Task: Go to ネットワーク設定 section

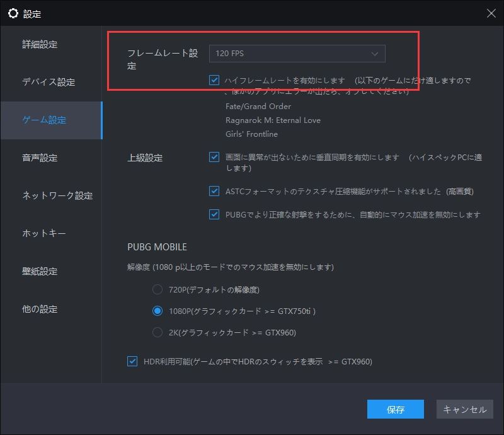Action: point(57,195)
